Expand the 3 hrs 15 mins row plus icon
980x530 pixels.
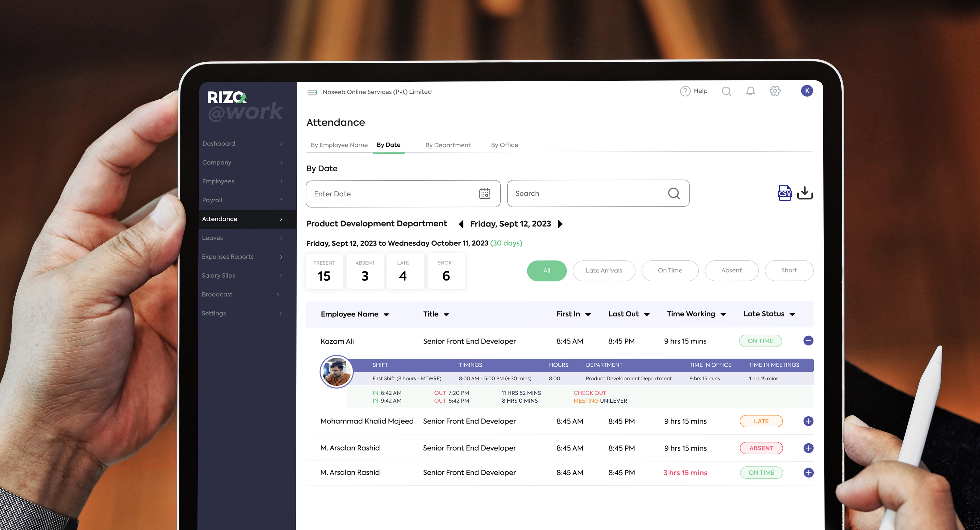[808, 473]
